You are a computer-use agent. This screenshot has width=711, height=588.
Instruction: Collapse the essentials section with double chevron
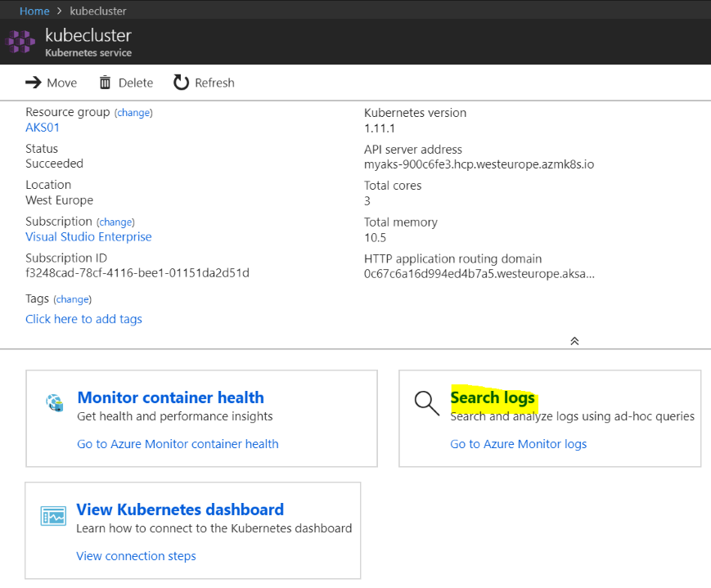(574, 341)
